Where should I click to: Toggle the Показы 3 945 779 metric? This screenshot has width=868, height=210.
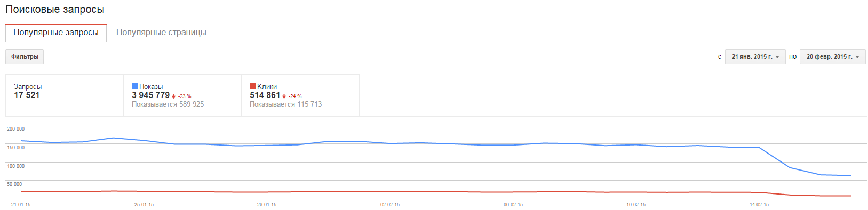pos(182,95)
